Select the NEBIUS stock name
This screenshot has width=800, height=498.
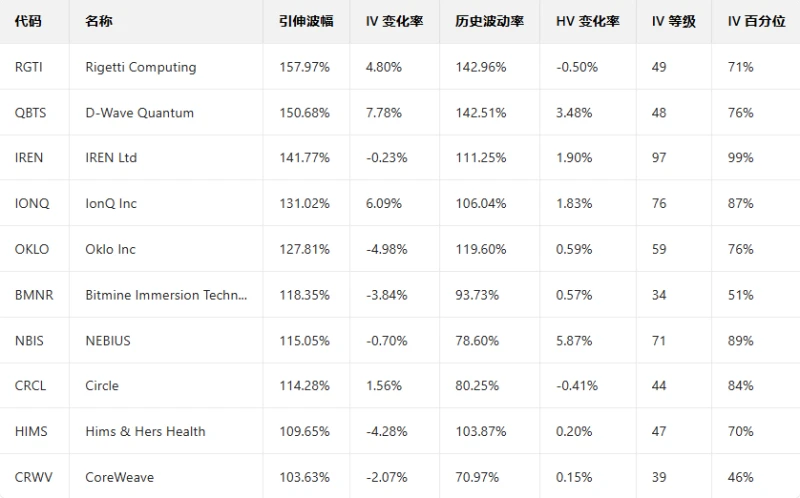point(108,340)
